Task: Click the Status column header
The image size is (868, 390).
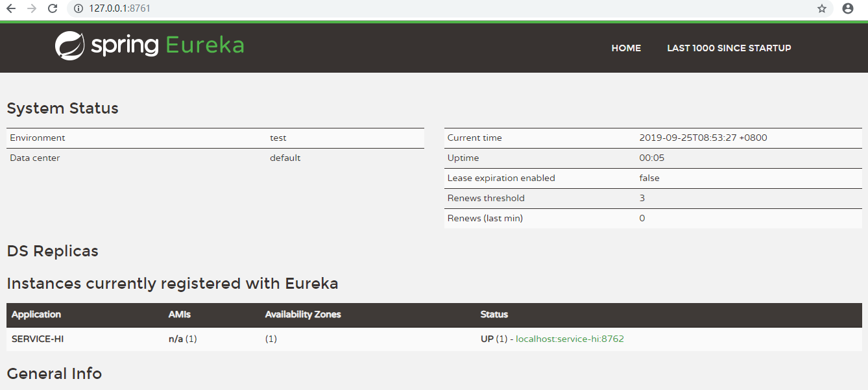Action: tap(494, 315)
